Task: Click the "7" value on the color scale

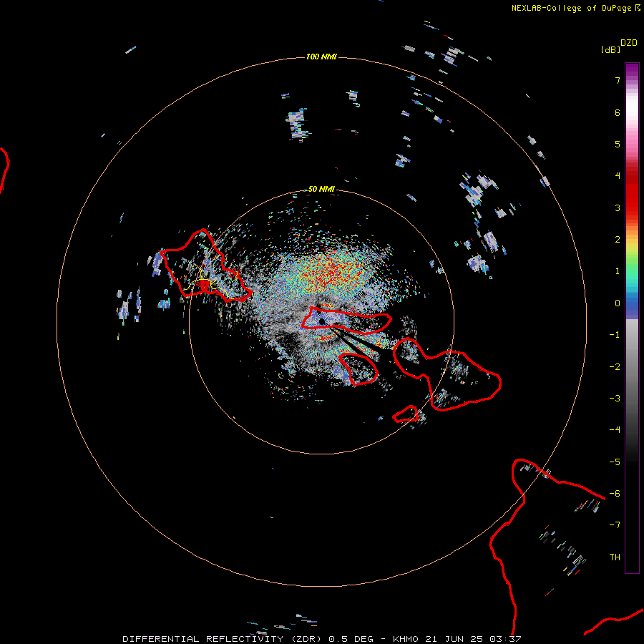Action: pos(618,80)
